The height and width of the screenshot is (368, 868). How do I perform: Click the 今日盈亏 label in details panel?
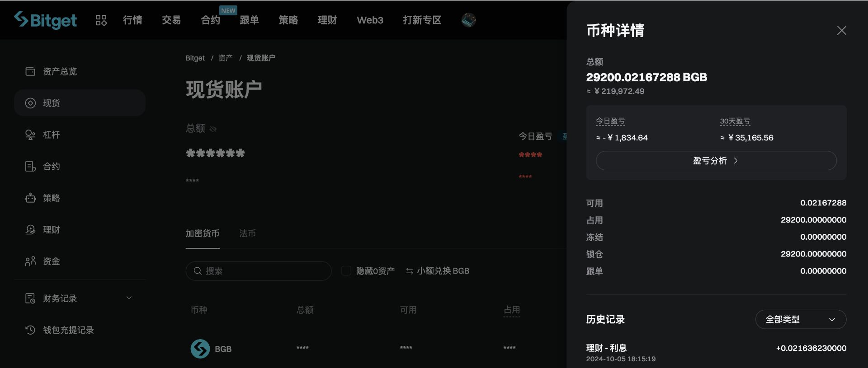610,121
